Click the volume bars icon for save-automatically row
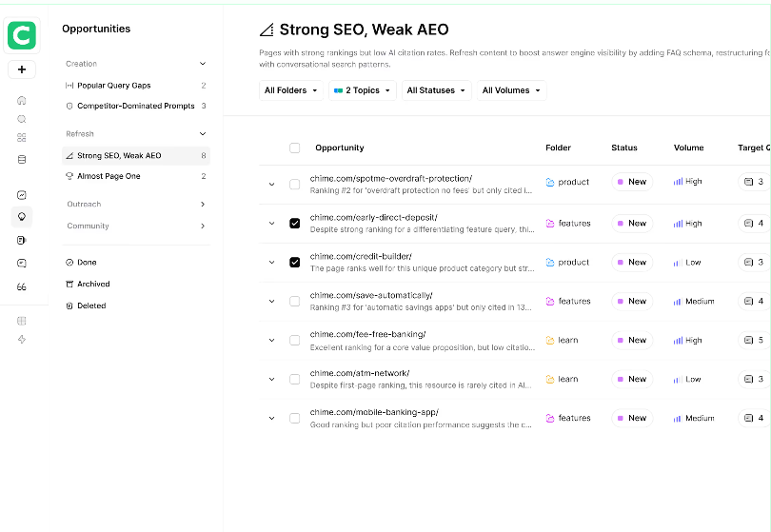 coord(678,302)
